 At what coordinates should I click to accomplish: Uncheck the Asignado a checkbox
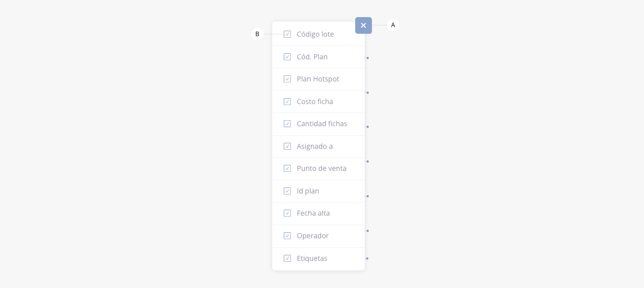pyautogui.click(x=287, y=146)
